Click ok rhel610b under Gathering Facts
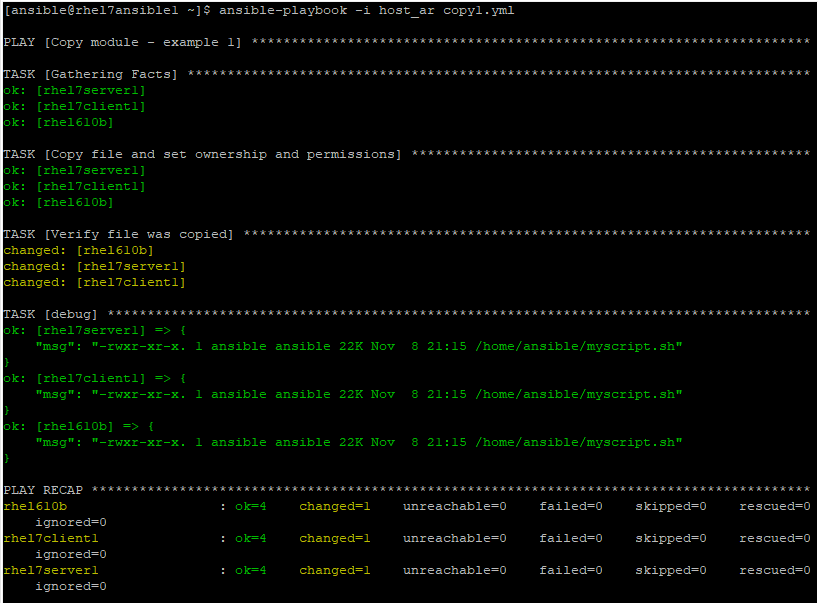Image resolution: width=818 pixels, height=603 pixels. click(58, 122)
